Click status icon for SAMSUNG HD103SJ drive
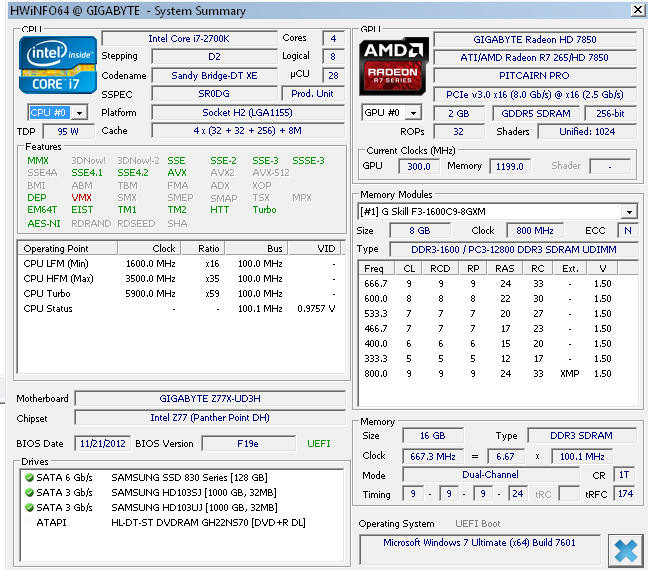This screenshot has height=570, width=648. [29, 492]
